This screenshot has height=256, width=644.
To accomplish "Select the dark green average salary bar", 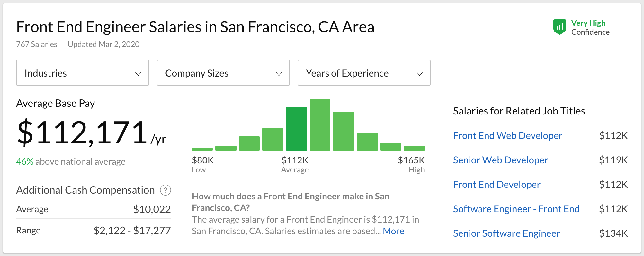I will tap(296, 129).
